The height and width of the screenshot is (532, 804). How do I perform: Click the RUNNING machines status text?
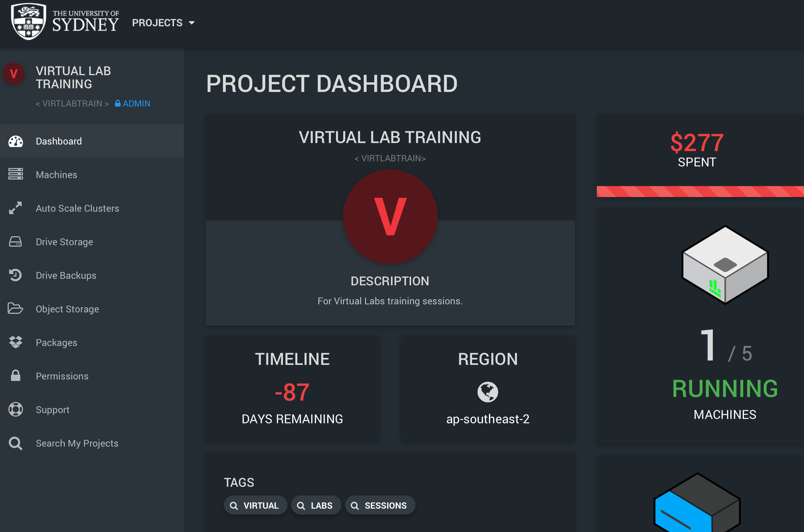pos(725,389)
